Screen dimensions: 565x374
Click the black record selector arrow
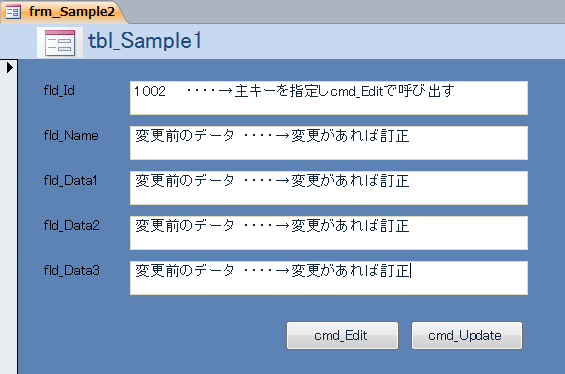tap(10, 67)
